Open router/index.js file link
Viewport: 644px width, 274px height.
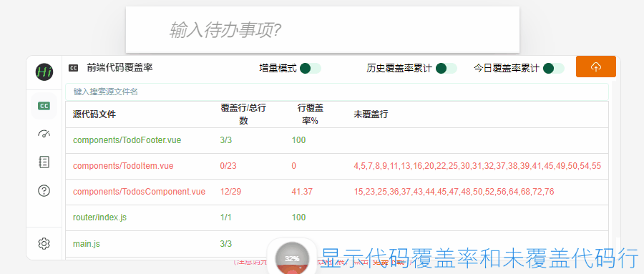coord(99,217)
